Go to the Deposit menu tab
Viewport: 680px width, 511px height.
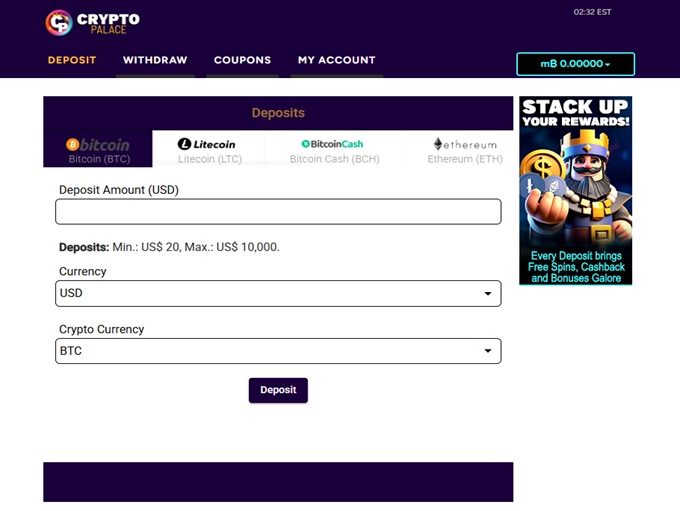[x=72, y=60]
